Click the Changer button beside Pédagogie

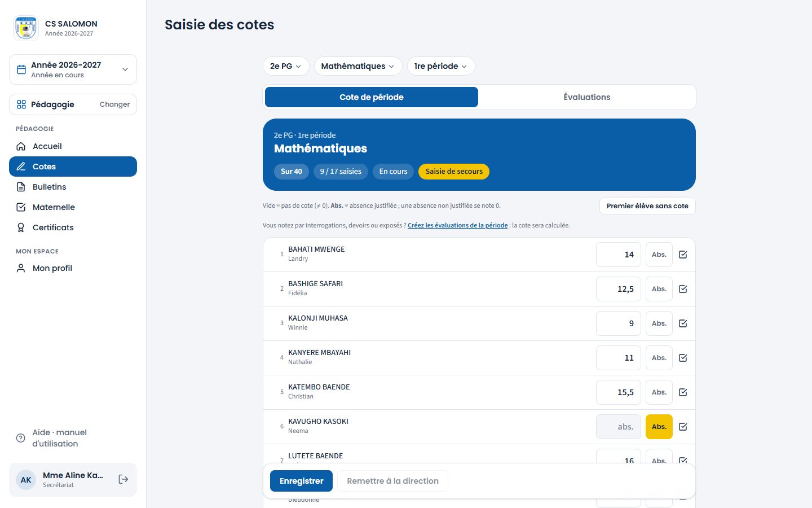(114, 104)
